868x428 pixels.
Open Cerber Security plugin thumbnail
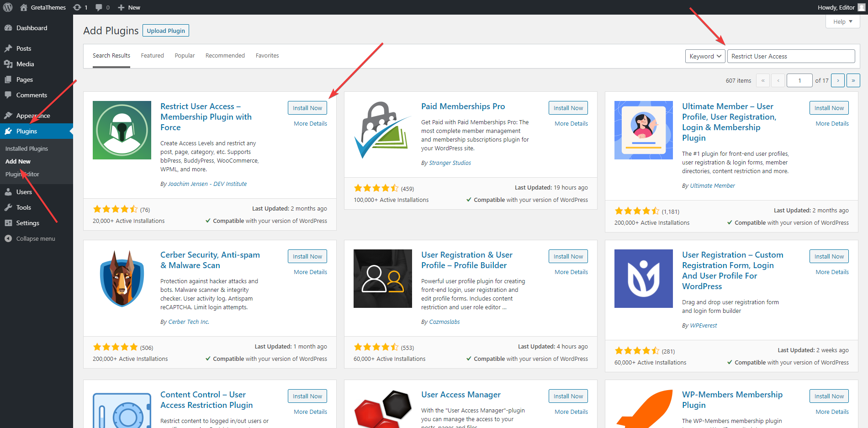click(122, 279)
